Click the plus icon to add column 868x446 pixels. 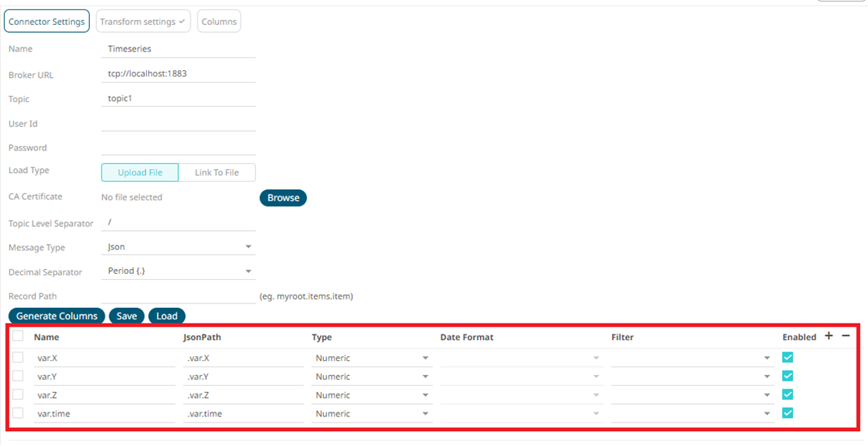coord(829,336)
